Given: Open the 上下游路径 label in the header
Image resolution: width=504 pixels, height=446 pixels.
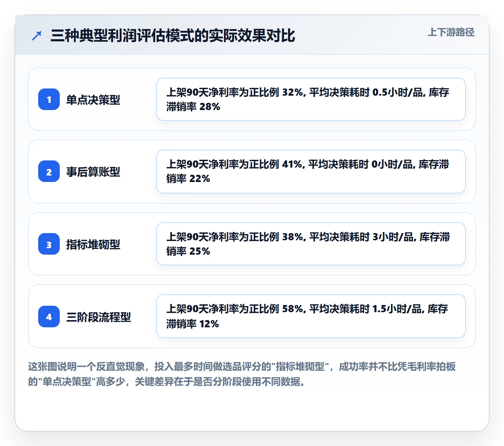Looking at the screenshot, I should (x=451, y=32).
